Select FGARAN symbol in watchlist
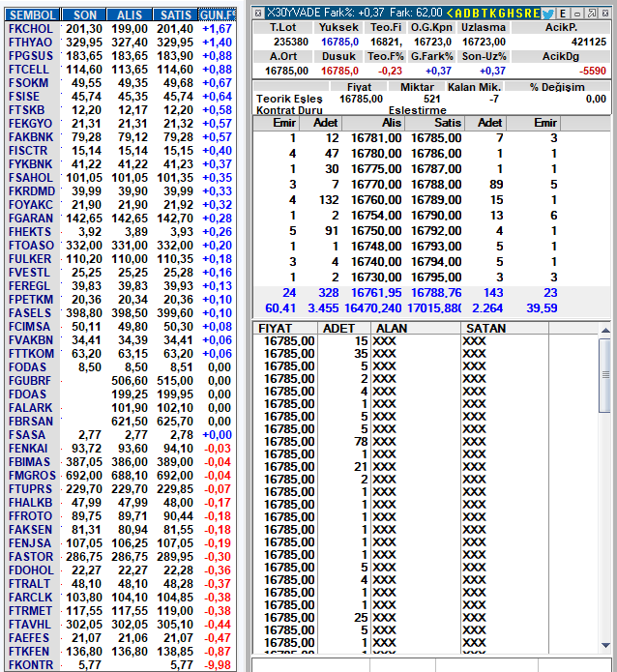 coord(30,219)
